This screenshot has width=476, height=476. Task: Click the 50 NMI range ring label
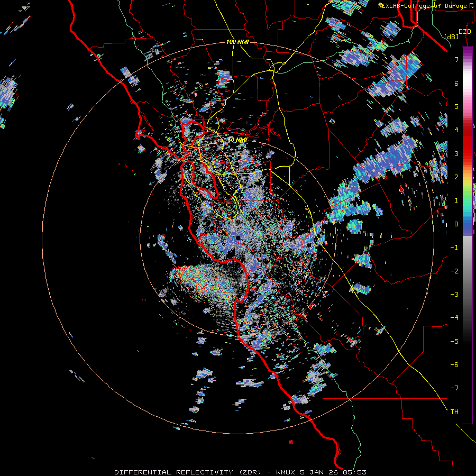[x=237, y=140]
